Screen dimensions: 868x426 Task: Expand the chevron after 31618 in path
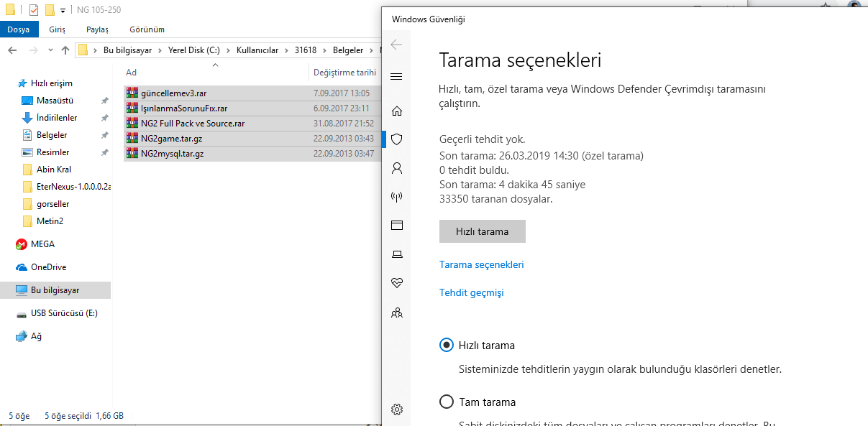tap(324, 50)
